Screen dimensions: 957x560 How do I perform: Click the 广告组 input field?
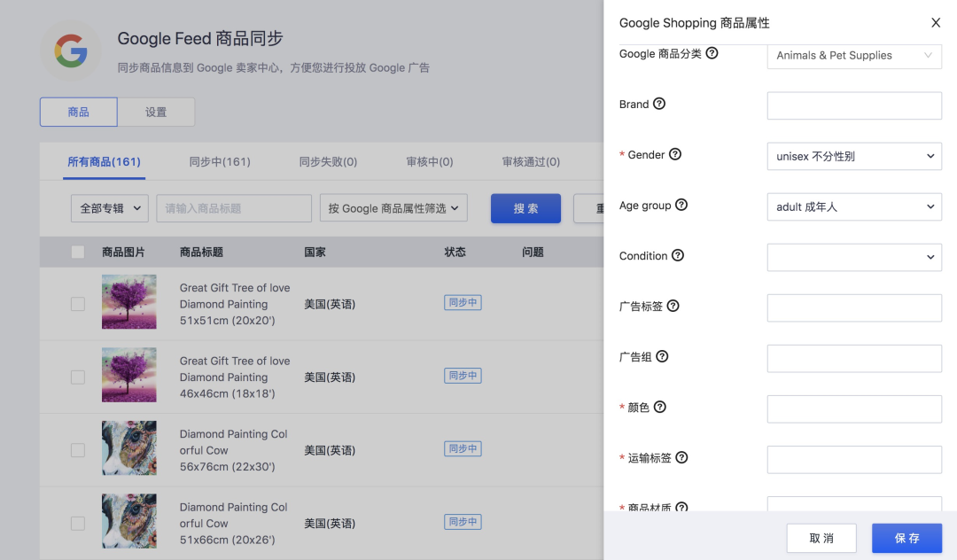(x=854, y=359)
